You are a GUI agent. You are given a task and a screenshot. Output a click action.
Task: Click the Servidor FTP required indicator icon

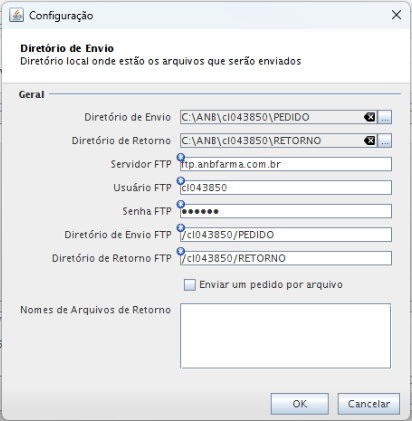pos(181,157)
